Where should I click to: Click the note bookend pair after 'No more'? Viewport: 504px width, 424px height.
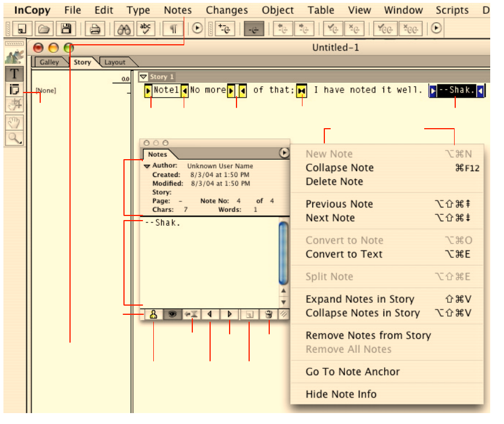[x=237, y=91]
